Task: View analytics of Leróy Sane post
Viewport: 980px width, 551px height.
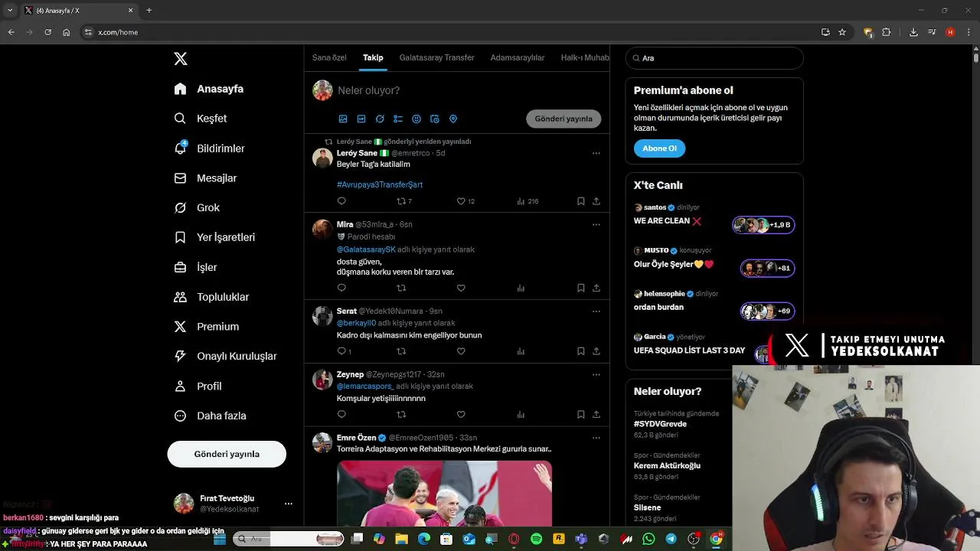Action: 528,201
